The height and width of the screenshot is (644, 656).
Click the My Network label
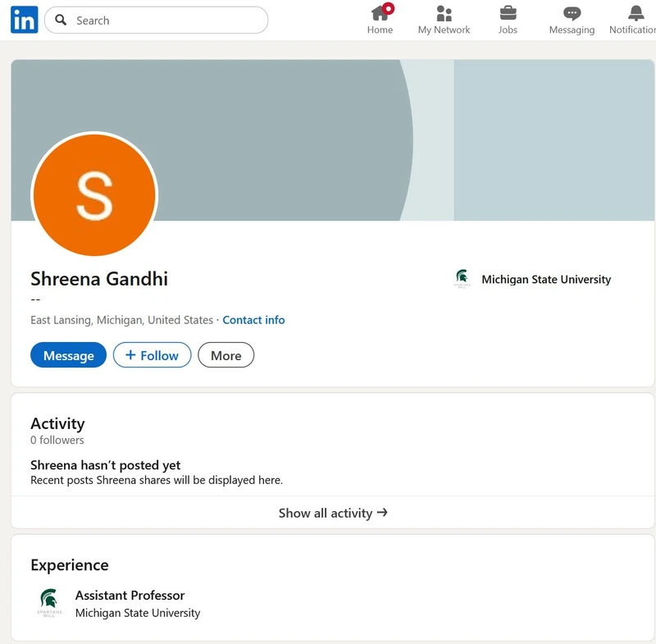tap(444, 30)
